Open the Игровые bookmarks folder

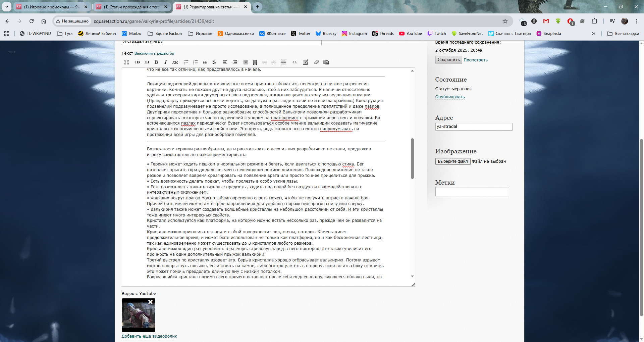click(200, 34)
